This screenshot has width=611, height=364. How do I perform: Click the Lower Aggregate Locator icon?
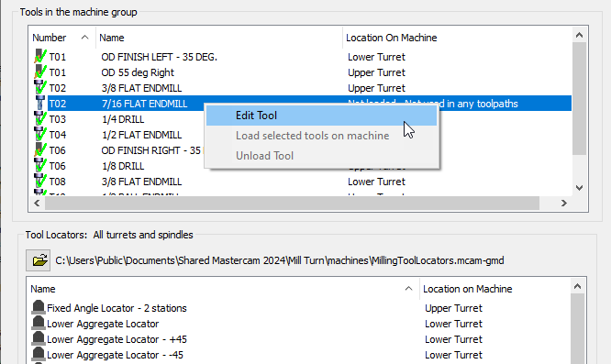(x=39, y=323)
